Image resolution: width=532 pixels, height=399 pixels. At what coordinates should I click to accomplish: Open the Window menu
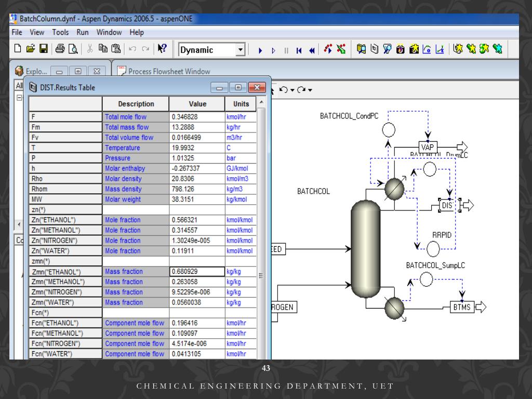(x=109, y=32)
